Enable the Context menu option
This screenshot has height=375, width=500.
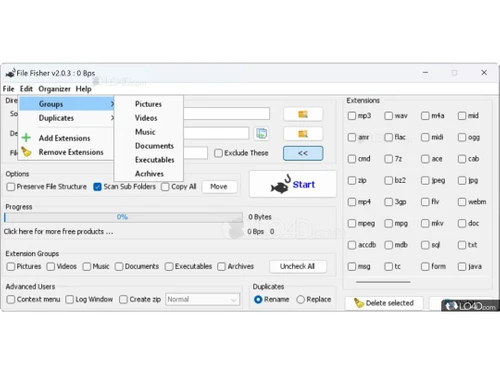coord(11,299)
